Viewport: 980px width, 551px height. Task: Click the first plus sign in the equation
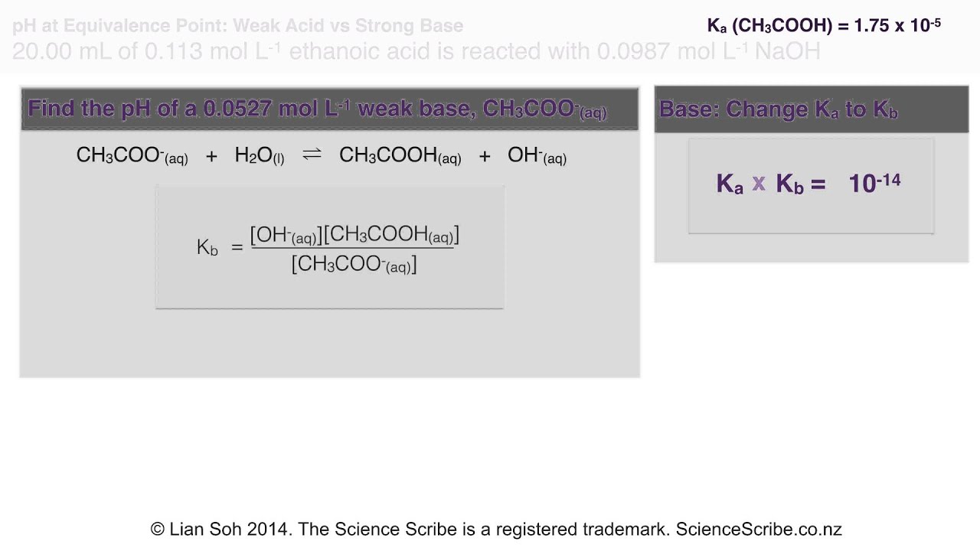point(211,156)
